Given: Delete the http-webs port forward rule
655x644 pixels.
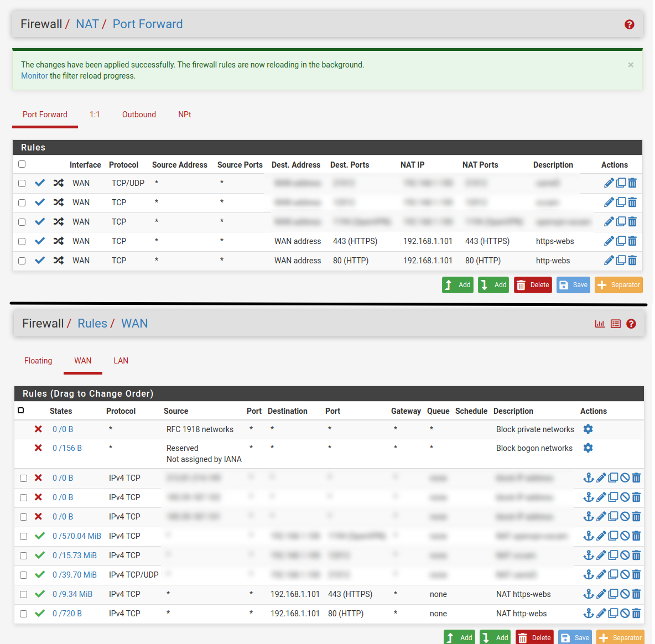Looking at the screenshot, I should (632, 260).
